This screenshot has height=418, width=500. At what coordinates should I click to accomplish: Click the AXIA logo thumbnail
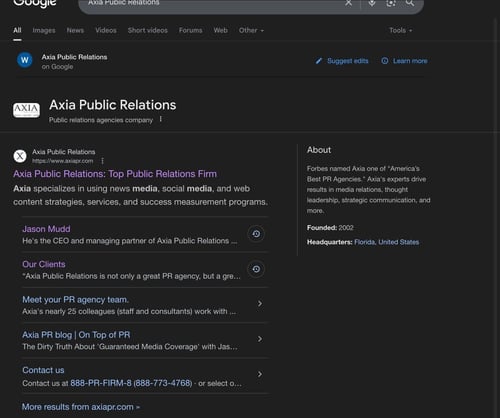point(26,110)
